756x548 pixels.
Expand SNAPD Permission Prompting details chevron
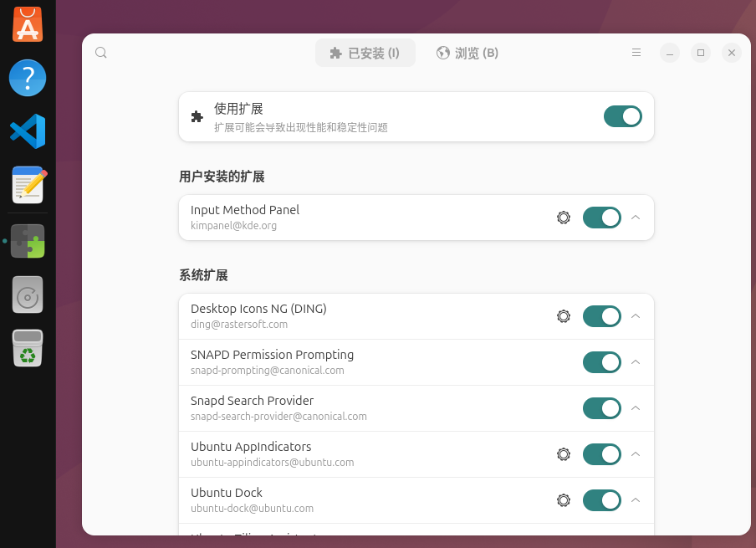[636, 362]
